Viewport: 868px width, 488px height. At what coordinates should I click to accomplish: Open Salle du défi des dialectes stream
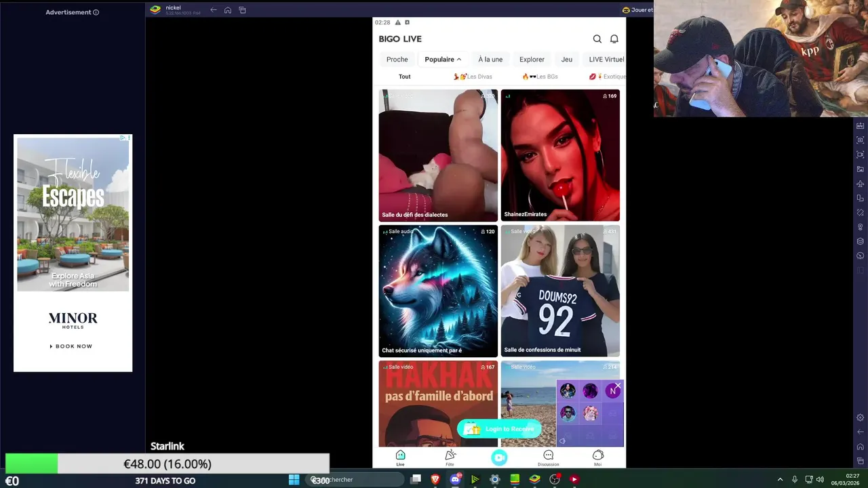tap(438, 155)
